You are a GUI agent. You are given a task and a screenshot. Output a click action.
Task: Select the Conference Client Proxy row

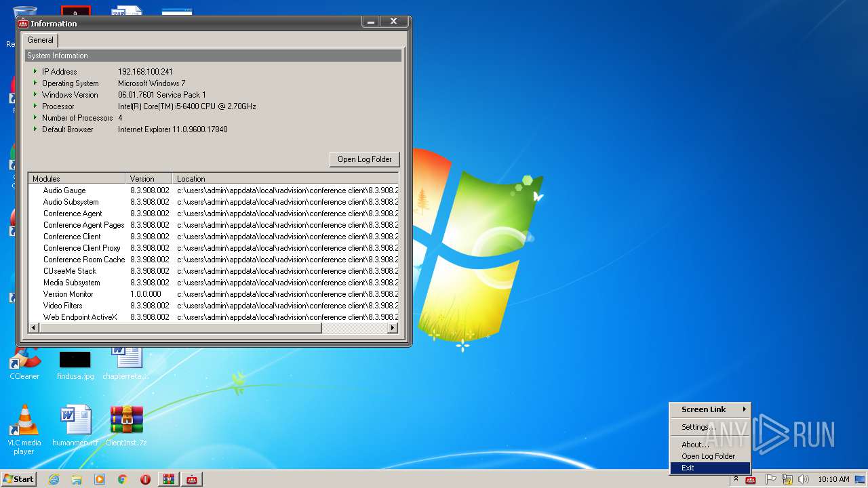click(213, 248)
